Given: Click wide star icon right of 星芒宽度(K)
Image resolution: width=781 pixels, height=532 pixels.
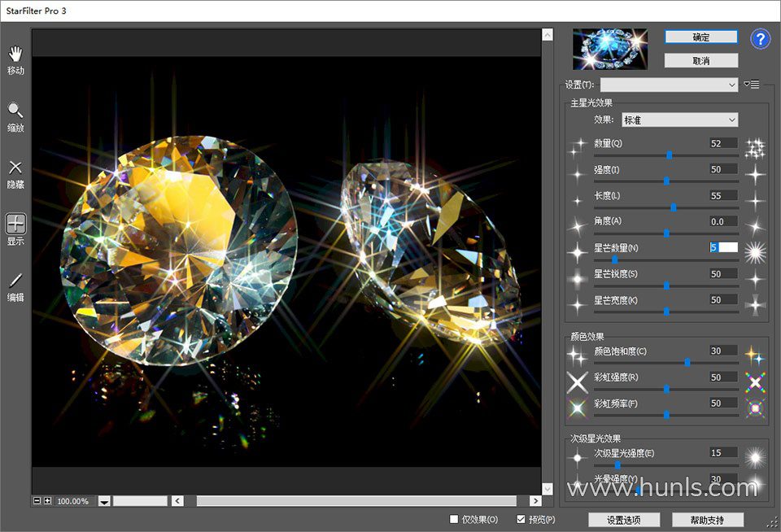Looking at the screenshot, I should tap(755, 305).
